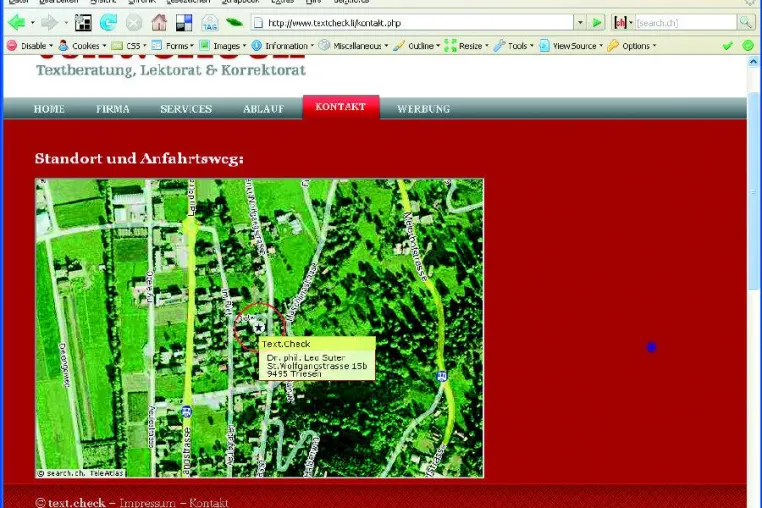Click inside the URL address field
Screen dimensions: 762x508
[420, 23]
